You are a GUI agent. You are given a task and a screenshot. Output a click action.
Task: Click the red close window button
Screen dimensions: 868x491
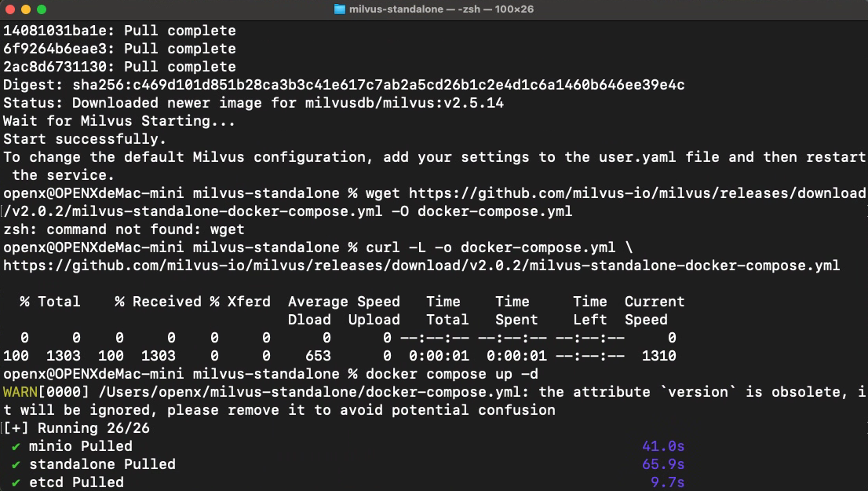click(9, 9)
